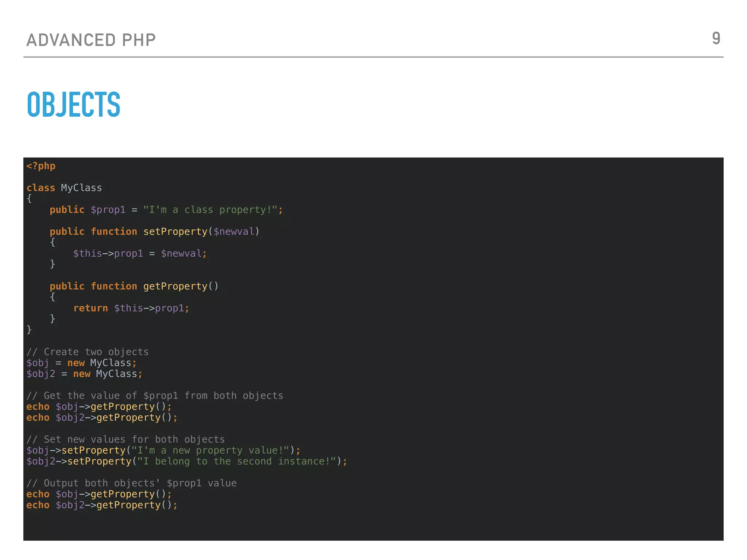Click the '$obj = new MyClass;' line
The width and height of the screenshot is (747, 560).
(x=82, y=363)
